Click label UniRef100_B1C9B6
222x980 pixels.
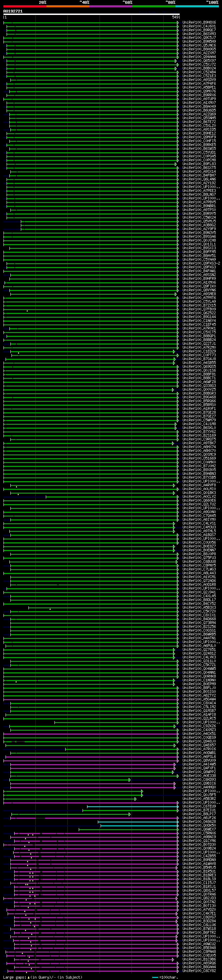[x=199, y=959]
